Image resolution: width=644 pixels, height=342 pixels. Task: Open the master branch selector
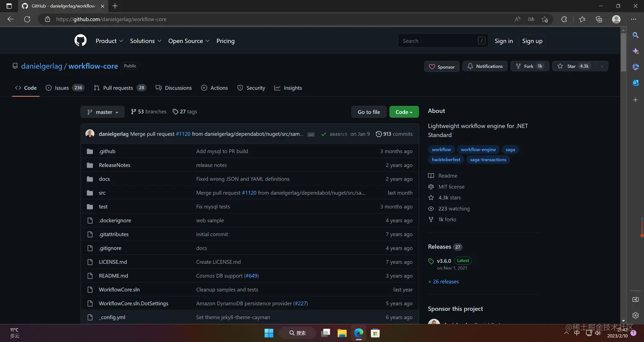tap(103, 112)
